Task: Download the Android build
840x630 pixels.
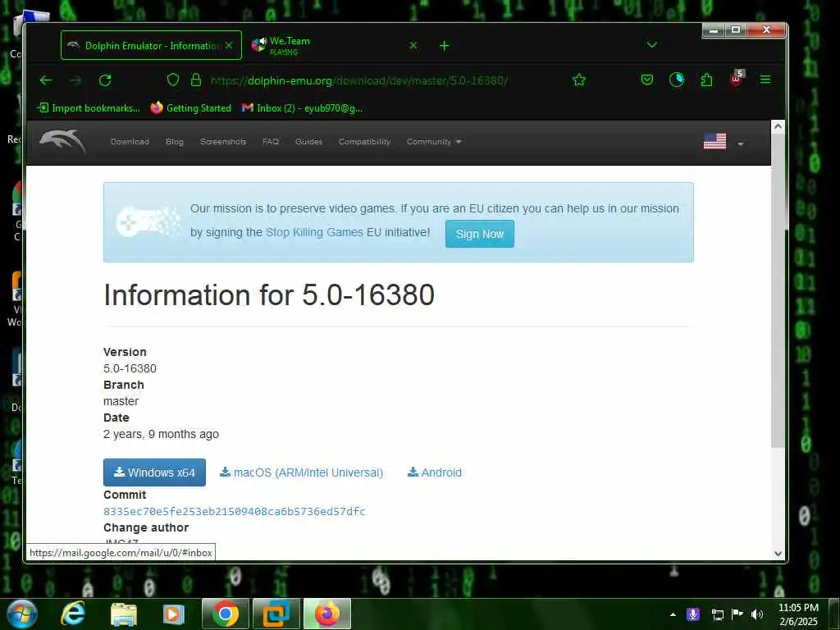Action: coord(435,472)
